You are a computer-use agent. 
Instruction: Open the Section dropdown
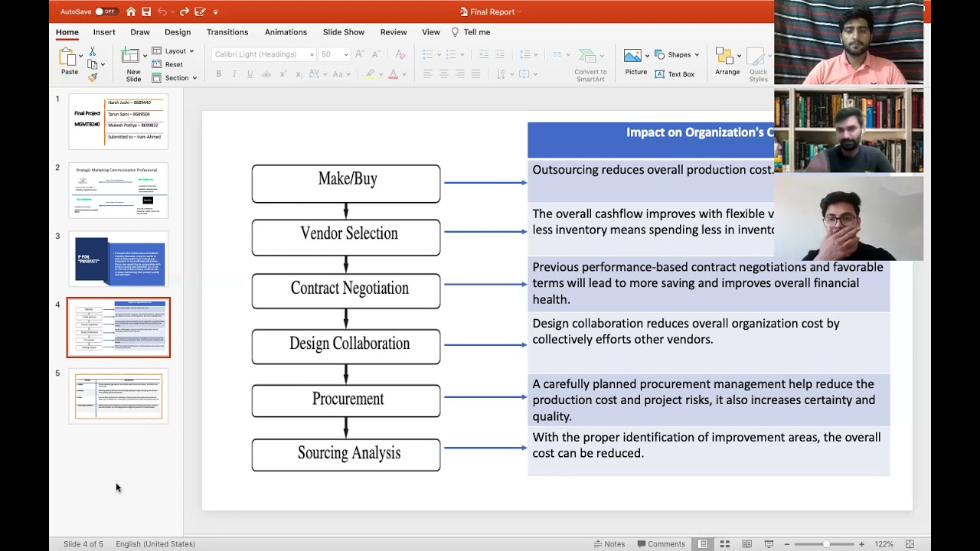pyautogui.click(x=175, y=77)
